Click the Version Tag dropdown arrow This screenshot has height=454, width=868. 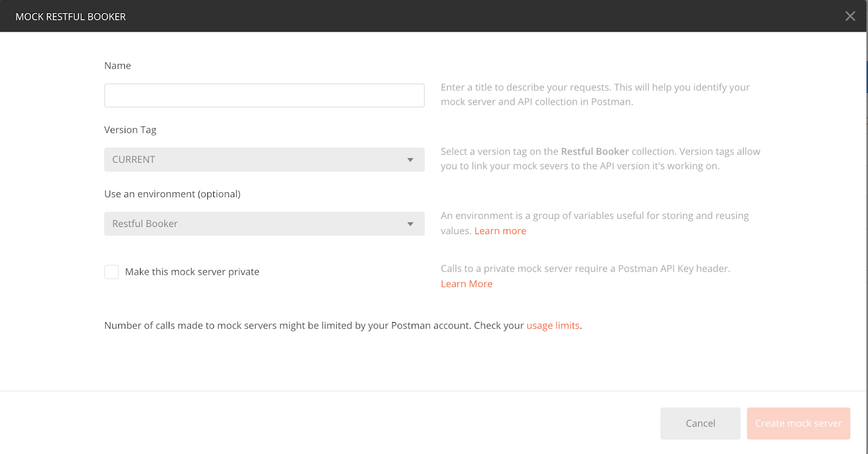click(x=410, y=160)
